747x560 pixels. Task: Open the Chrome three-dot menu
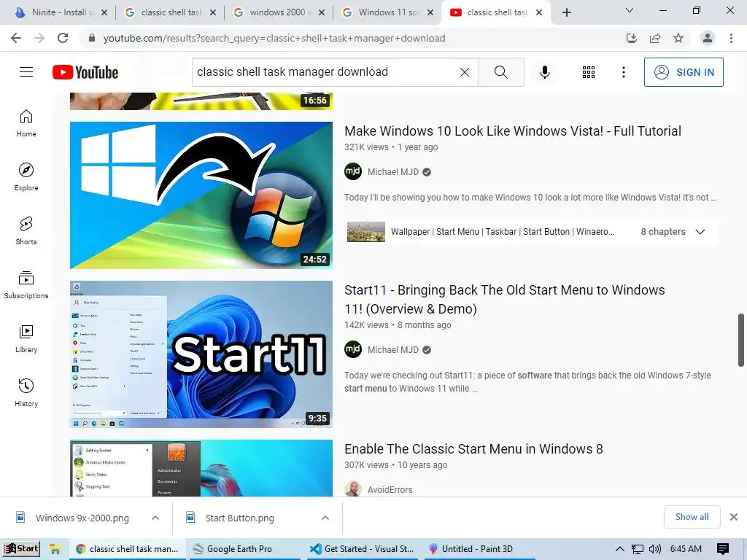click(x=731, y=38)
